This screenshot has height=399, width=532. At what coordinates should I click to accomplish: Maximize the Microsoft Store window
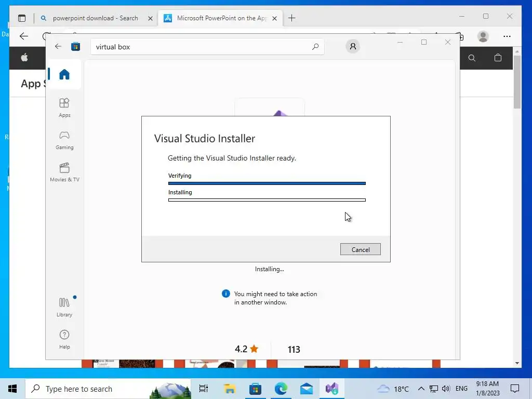pyautogui.click(x=424, y=42)
